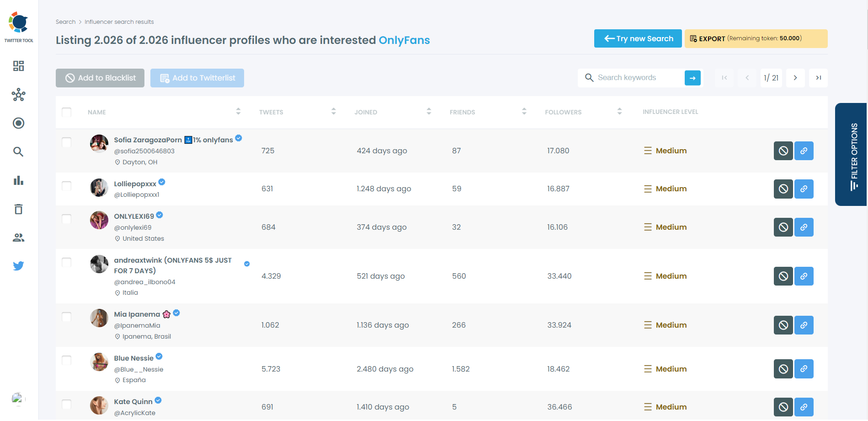Blacklist Mia Ipanema using block icon
The width and height of the screenshot is (868, 421).
783,325
